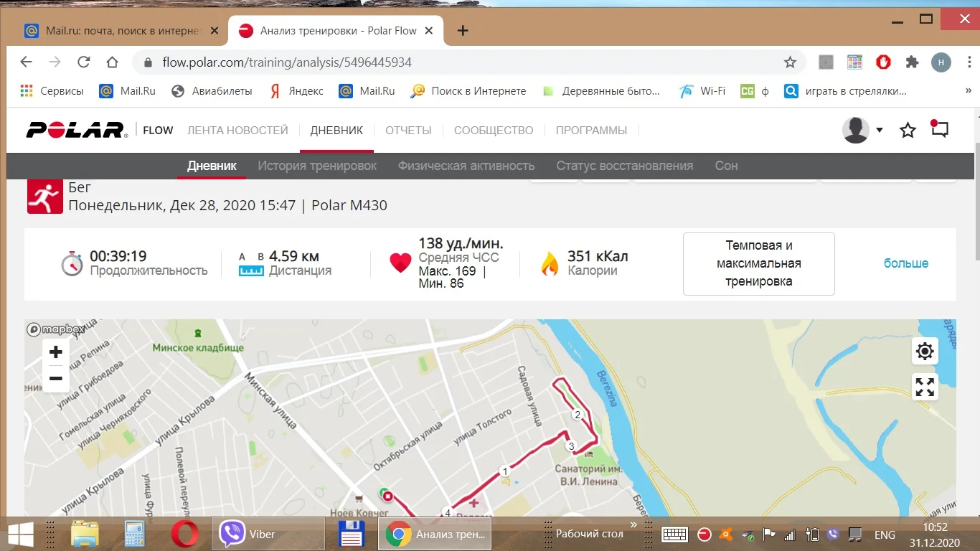
Task: Click the kilometer 2 route marker
Action: tap(577, 415)
